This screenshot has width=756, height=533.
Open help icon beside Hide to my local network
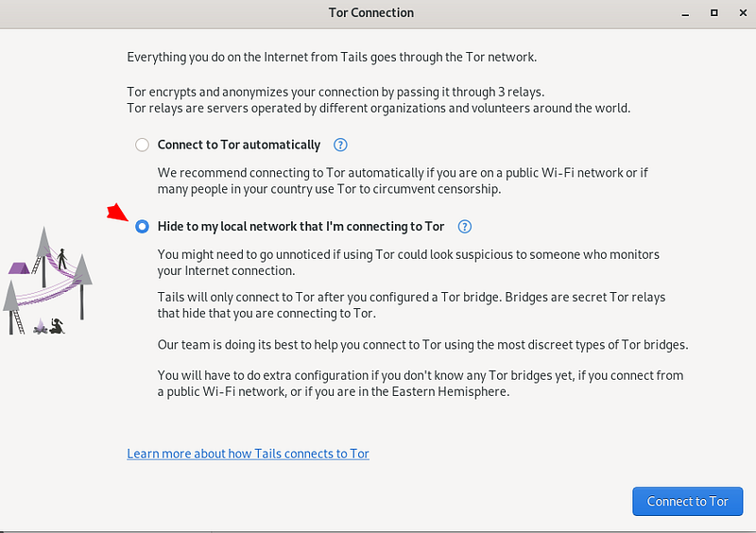465,226
